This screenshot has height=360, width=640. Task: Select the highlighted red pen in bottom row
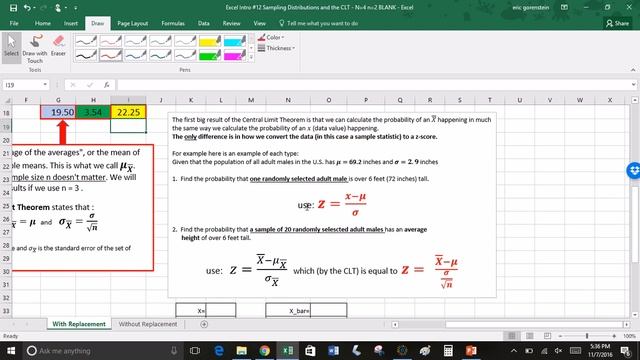click(111, 55)
